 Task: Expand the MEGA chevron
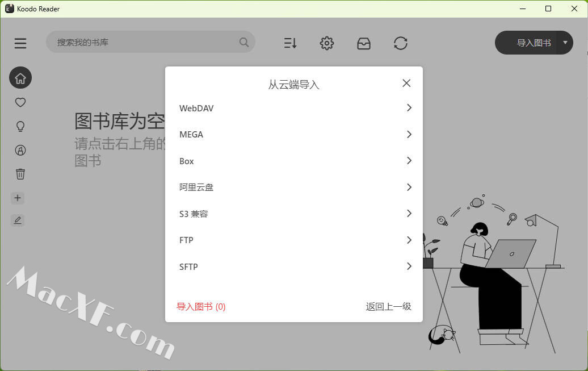tap(409, 135)
